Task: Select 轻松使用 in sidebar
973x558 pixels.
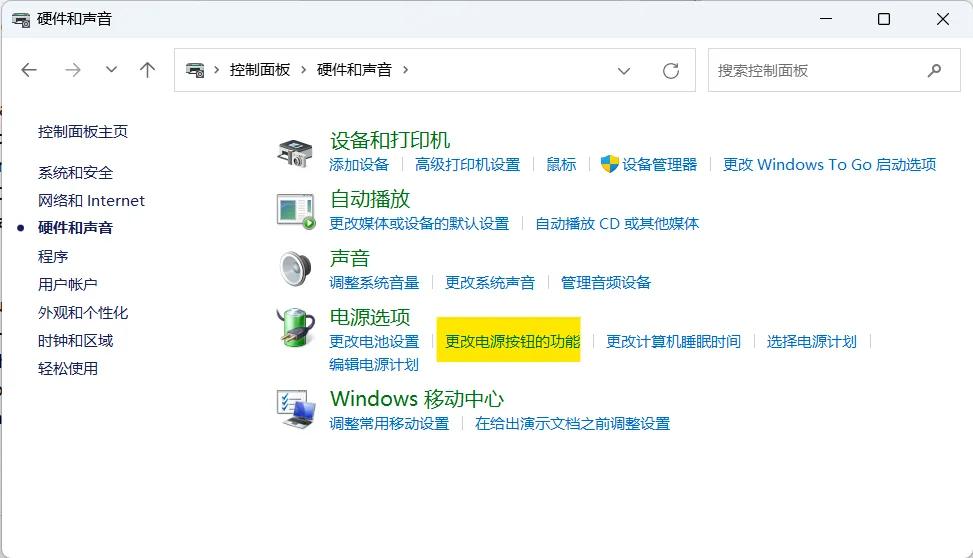Action: coord(67,369)
